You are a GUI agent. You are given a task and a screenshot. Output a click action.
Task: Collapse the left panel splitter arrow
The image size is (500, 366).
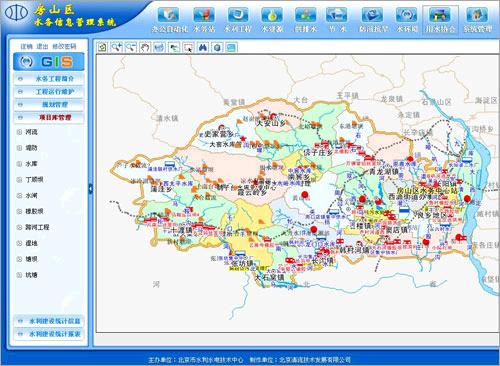pyautogui.click(x=91, y=189)
